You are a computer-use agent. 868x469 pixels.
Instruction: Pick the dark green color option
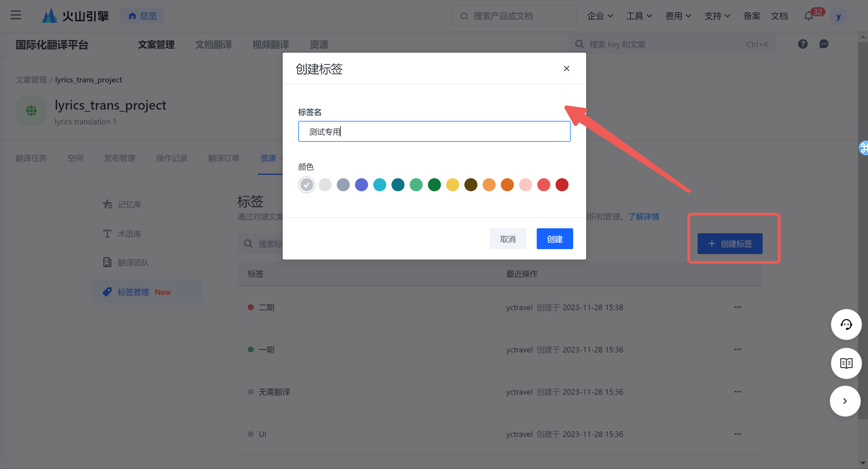pyautogui.click(x=434, y=185)
